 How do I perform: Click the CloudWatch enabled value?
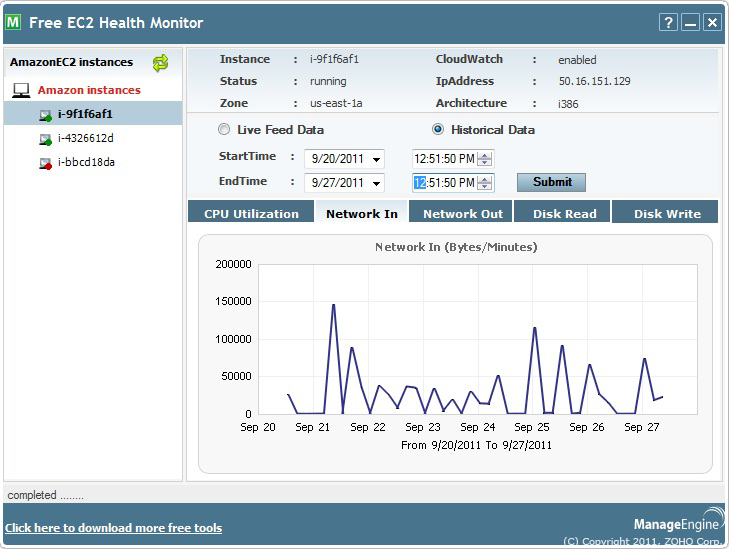point(577,60)
